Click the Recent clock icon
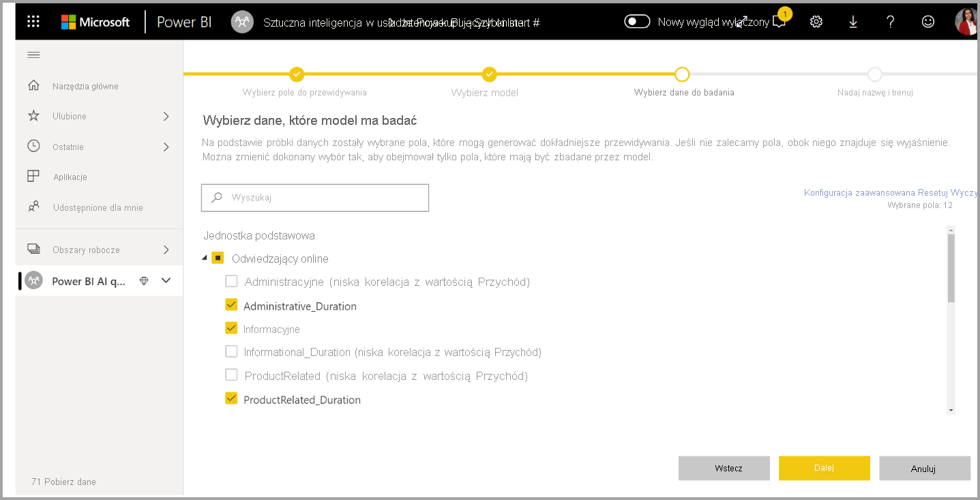The image size is (980, 500). [33, 146]
